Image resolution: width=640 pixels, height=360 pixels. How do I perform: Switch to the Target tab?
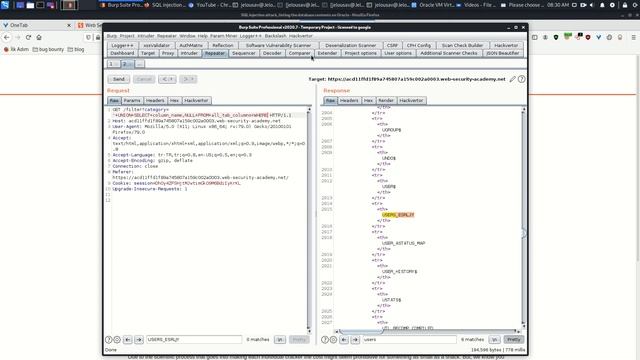[x=148, y=53]
